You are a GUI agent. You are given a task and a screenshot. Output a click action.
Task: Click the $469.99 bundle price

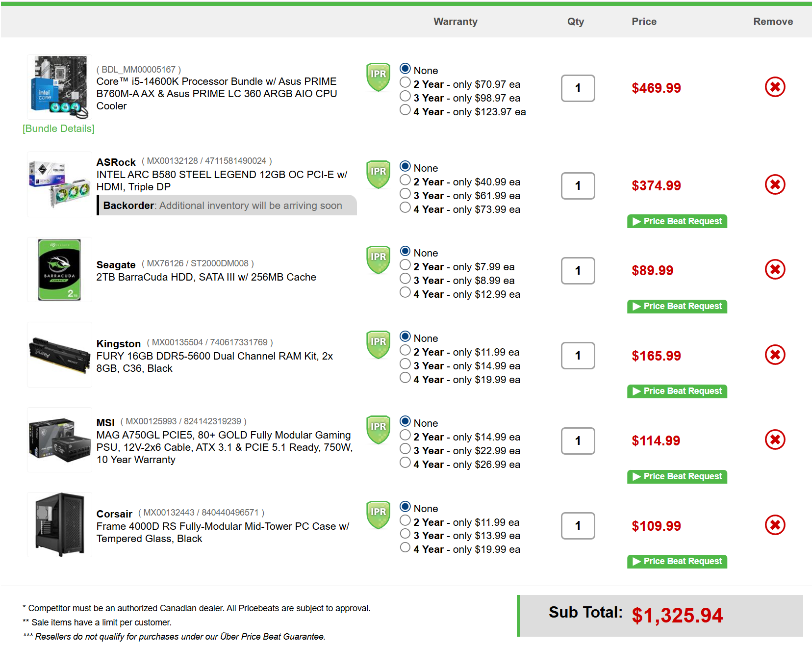click(x=656, y=88)
